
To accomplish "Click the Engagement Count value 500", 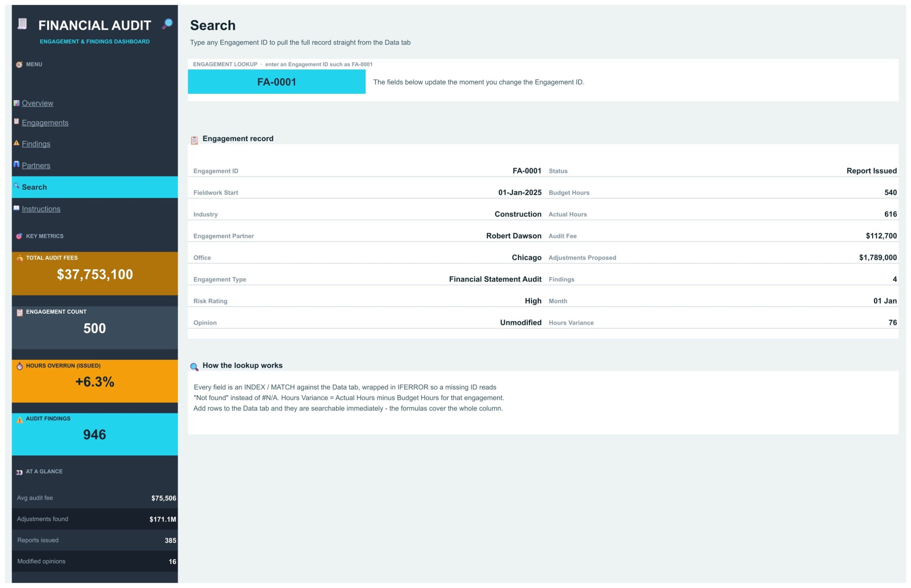I will (95, 328).
